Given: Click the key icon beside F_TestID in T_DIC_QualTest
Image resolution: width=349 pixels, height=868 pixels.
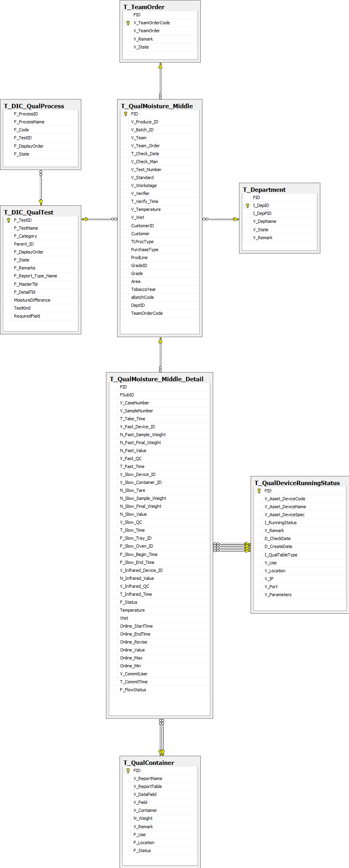Looking at the screenshot, I should coord(8,220).
